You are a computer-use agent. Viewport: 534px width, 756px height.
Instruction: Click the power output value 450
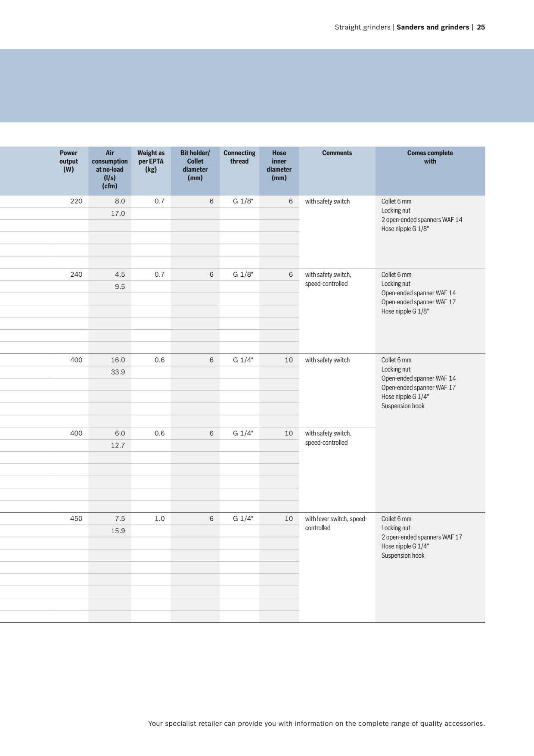pyautogui.click(x=76, y=519)
